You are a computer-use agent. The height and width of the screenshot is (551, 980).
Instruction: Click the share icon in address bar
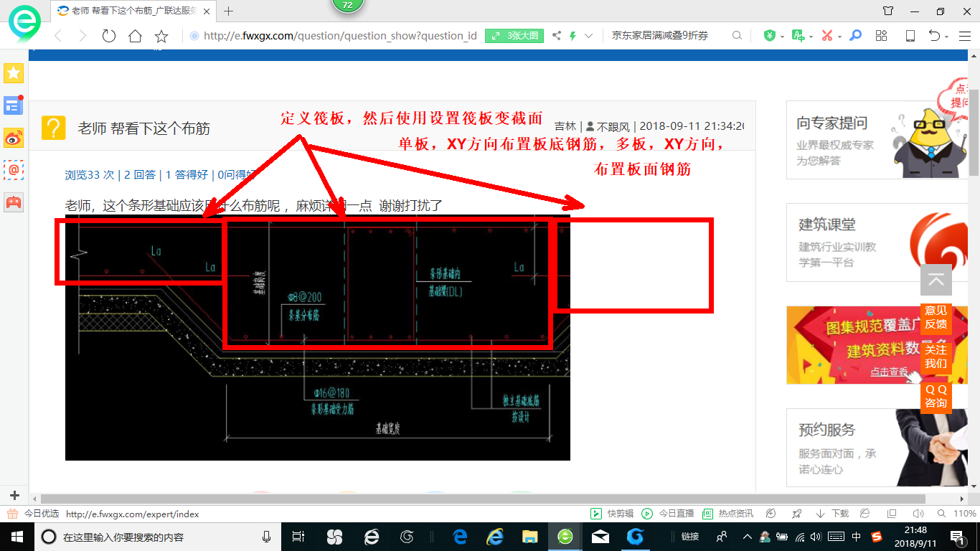pyautogui.click(x=557, y=36)
